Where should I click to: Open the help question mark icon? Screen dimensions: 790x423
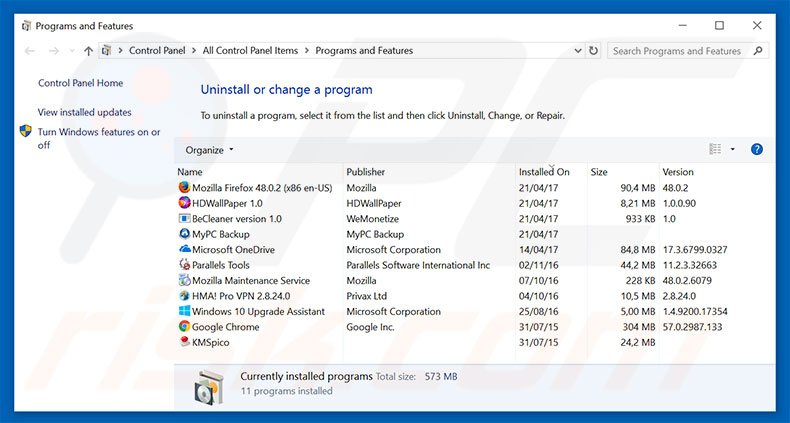tap(757, 149)
